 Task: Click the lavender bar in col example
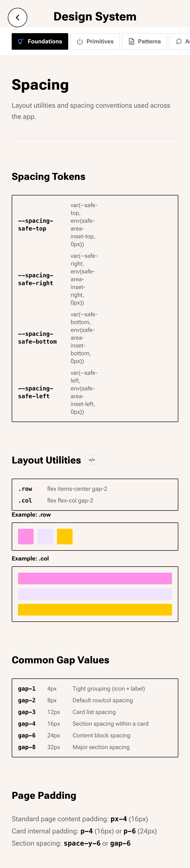point(95,594)
